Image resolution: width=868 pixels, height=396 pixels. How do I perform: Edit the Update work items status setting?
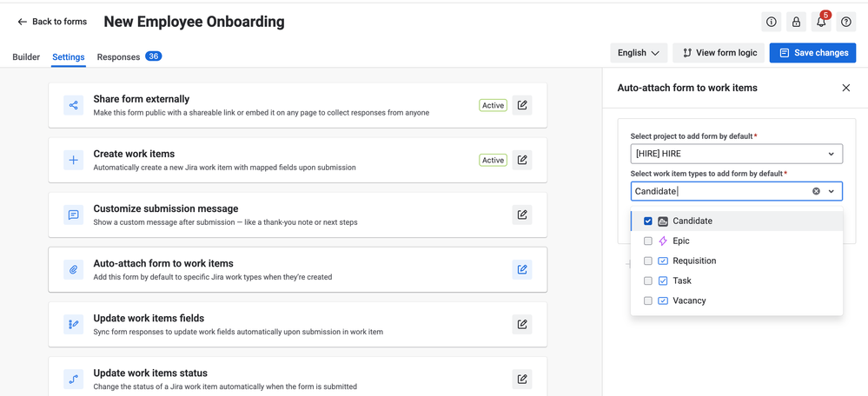[522, 379]
